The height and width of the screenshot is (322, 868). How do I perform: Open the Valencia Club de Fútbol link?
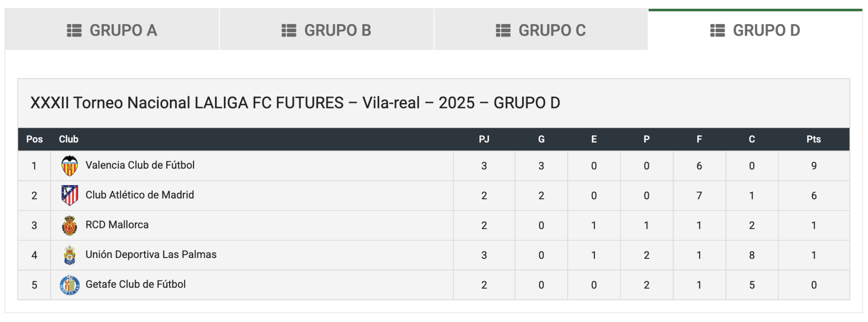click(x=140, y=165)
